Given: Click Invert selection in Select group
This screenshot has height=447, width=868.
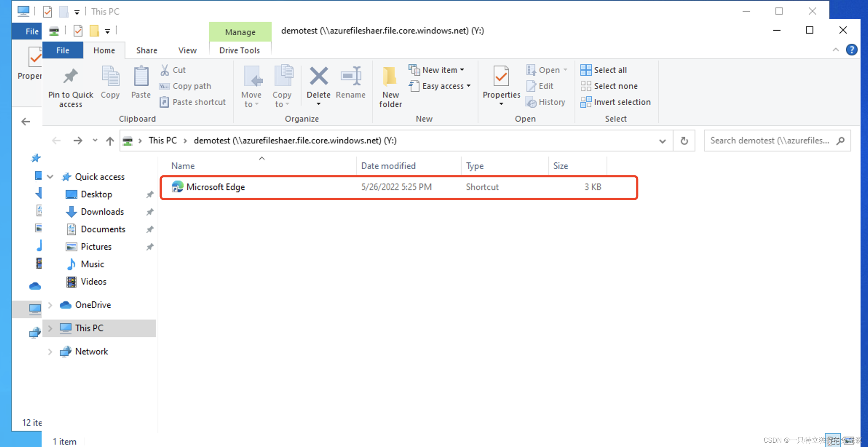Looking at the screenshot, I should coord(622,102).
